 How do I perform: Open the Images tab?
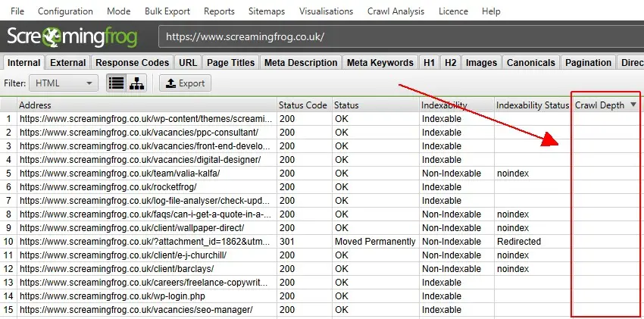point(481,63)
